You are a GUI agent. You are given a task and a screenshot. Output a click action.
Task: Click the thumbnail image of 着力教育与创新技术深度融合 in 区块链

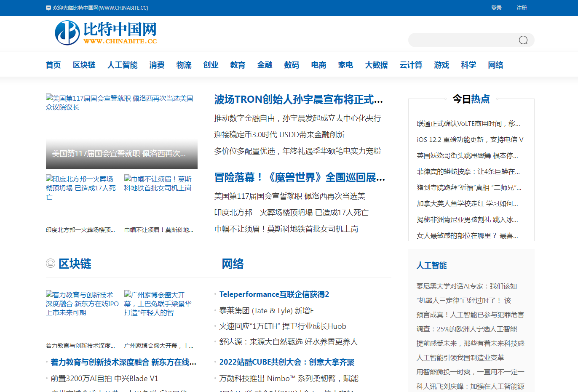click(x=83, y=315)
